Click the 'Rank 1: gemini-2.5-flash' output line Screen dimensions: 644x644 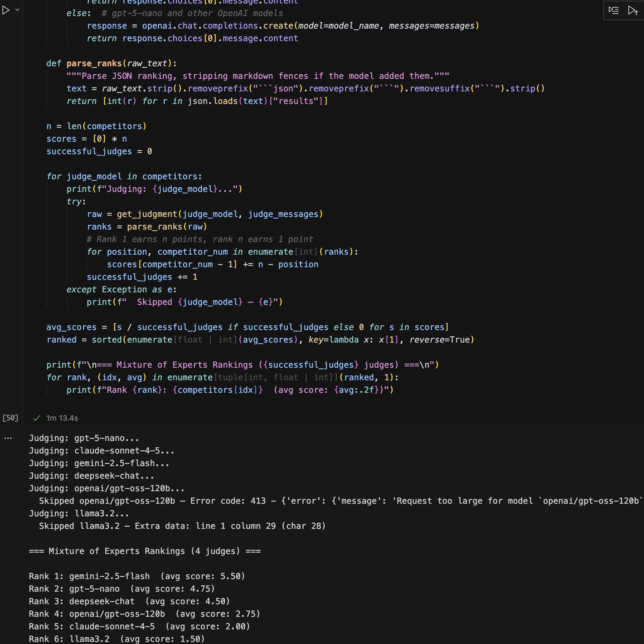tap(137, 576)
